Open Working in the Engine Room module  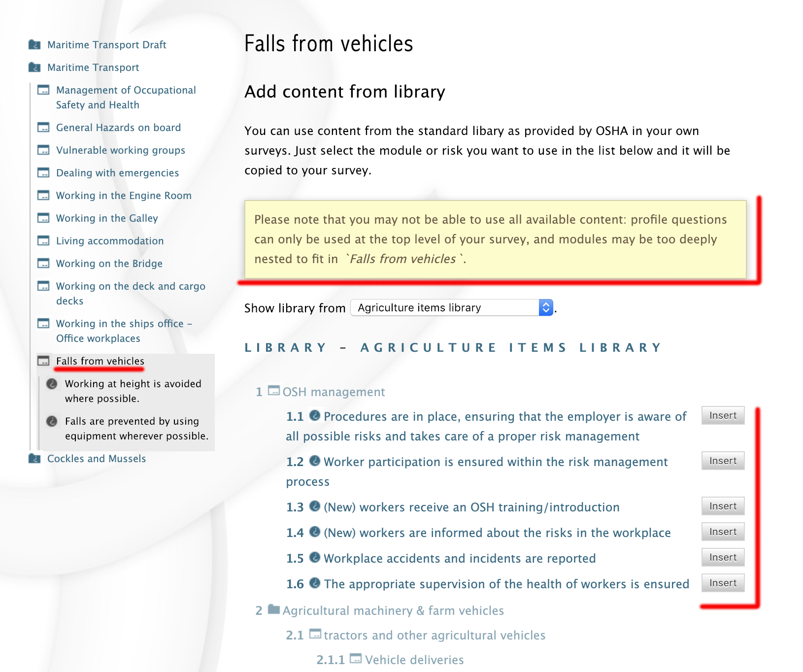coord(124,196)
